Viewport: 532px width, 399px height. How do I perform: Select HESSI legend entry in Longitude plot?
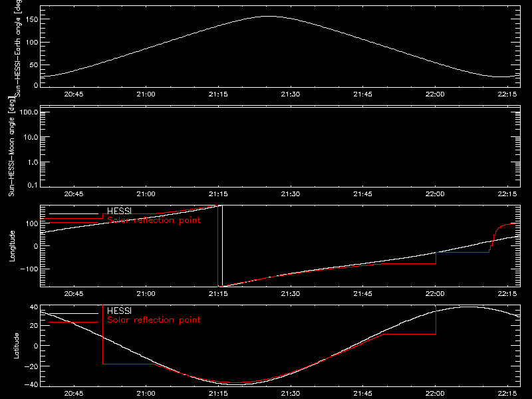[x=119, y=211]
